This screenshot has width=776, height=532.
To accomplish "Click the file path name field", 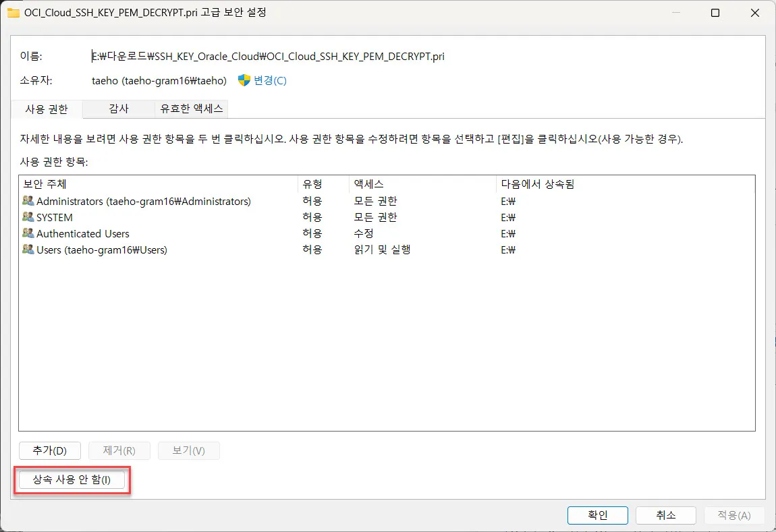I will (x=269, y=57).
